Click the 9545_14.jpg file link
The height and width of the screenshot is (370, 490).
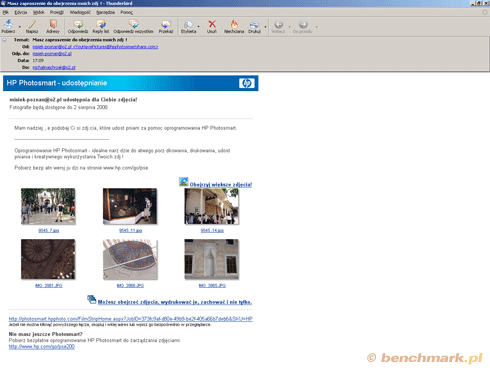click(x=212, y=230)
